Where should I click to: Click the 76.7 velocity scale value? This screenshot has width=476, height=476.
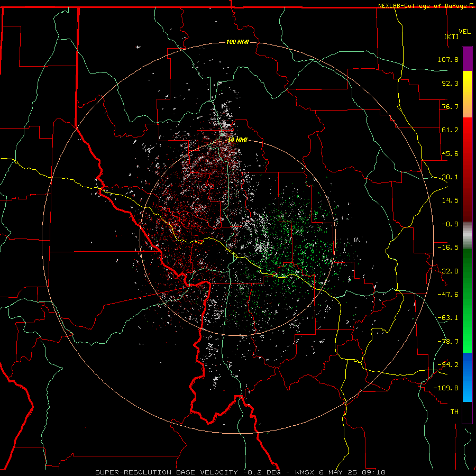[x=450, y=106]
